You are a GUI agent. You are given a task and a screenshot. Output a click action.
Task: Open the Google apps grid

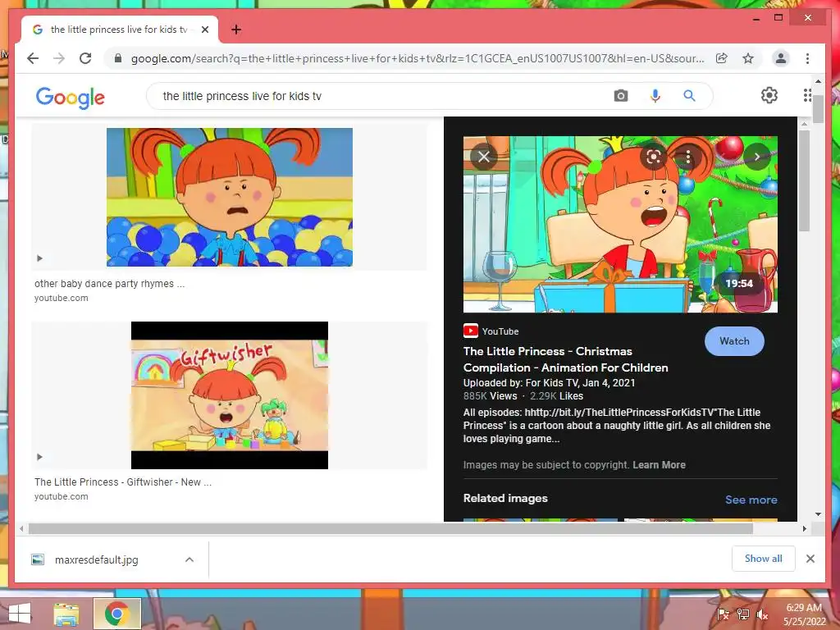click(807, 95)
